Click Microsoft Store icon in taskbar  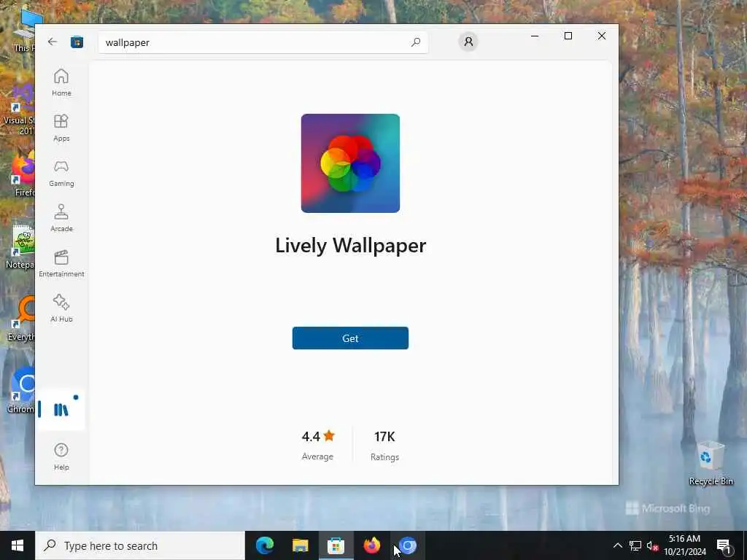tap(336, 545)
